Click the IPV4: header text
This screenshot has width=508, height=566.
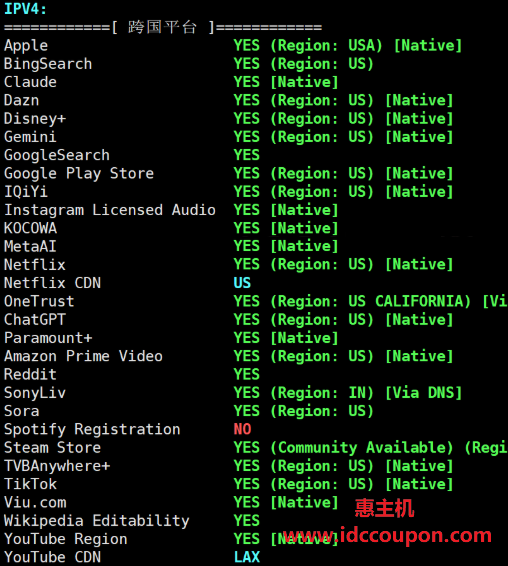point(25,9)
